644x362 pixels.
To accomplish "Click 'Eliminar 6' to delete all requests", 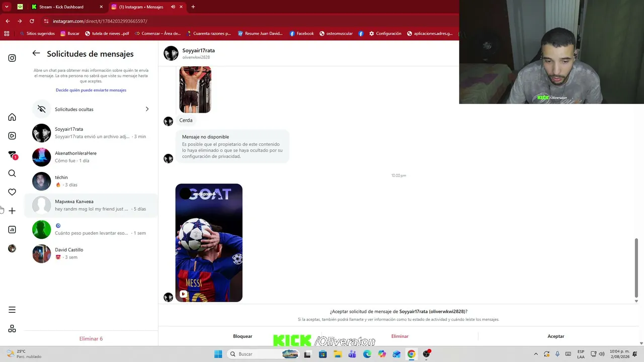I will coord(91,339).
